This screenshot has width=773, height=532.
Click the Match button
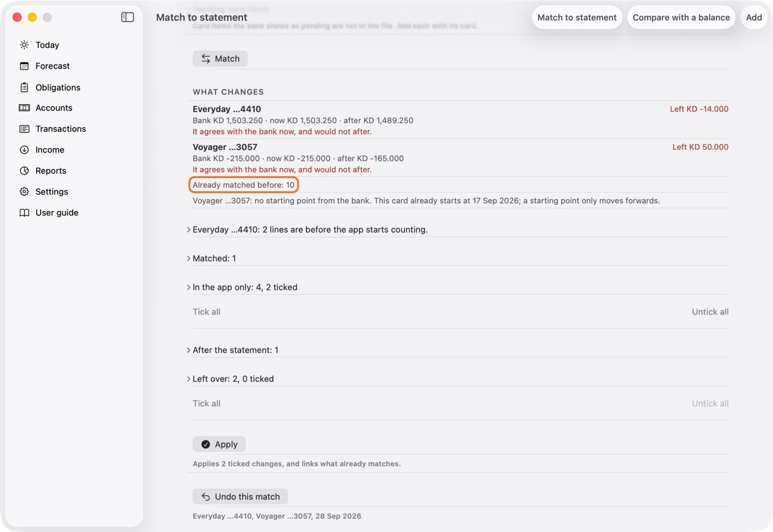[220, 59]
